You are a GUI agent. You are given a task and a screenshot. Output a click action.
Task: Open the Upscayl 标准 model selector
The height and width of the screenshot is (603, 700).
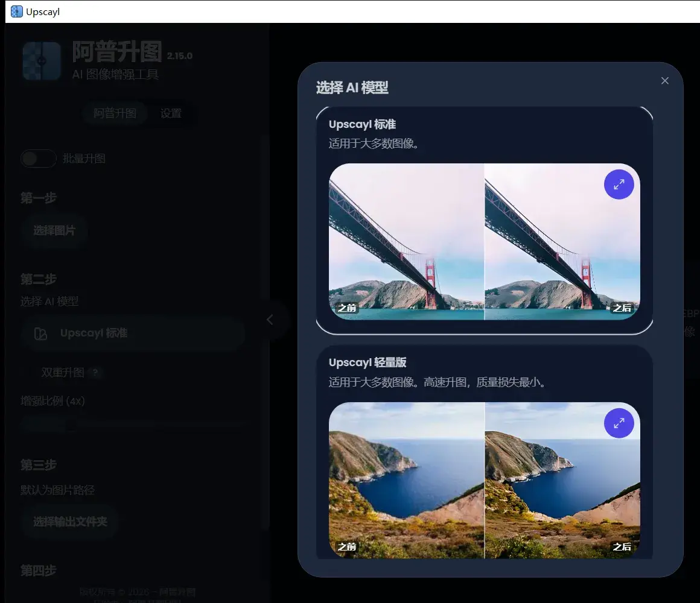pyautogui.click(x=133, y=333)
